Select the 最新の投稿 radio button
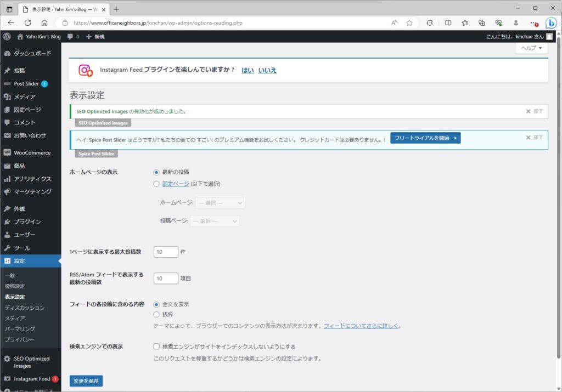This screenshot has height=392, width=562. (156, 172)
